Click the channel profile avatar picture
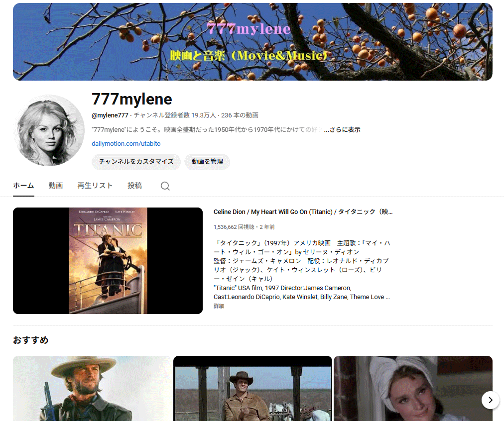504x421 pixels. (49, 130)
